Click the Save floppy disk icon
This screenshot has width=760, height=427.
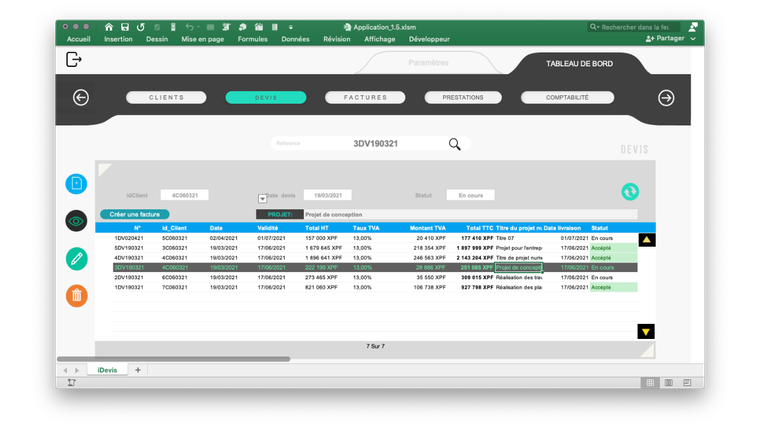pyautogui.click(x=125, y=27)
